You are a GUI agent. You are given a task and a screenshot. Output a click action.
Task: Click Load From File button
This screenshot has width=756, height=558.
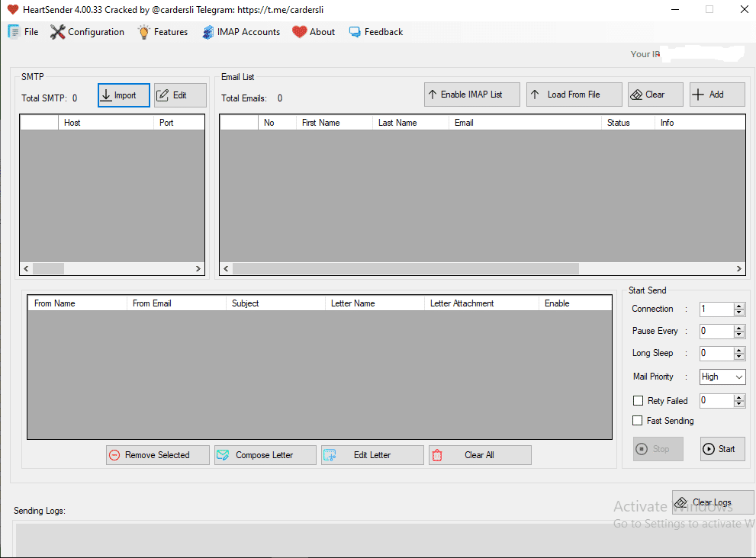click(574, 95)
